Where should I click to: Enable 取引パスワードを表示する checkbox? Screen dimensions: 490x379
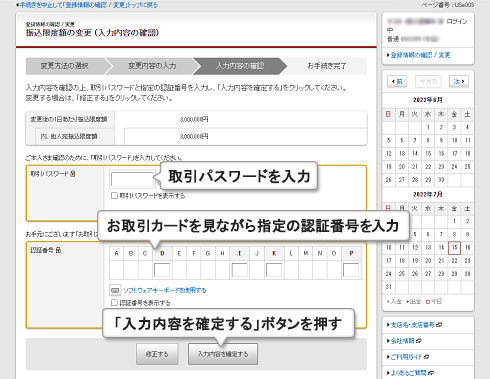pos(114,196)
